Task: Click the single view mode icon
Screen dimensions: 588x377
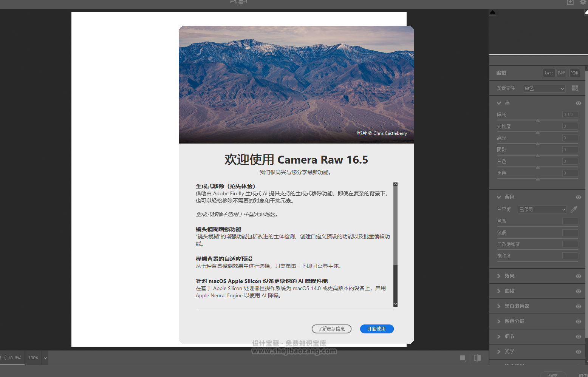Action: coord(463,358)
